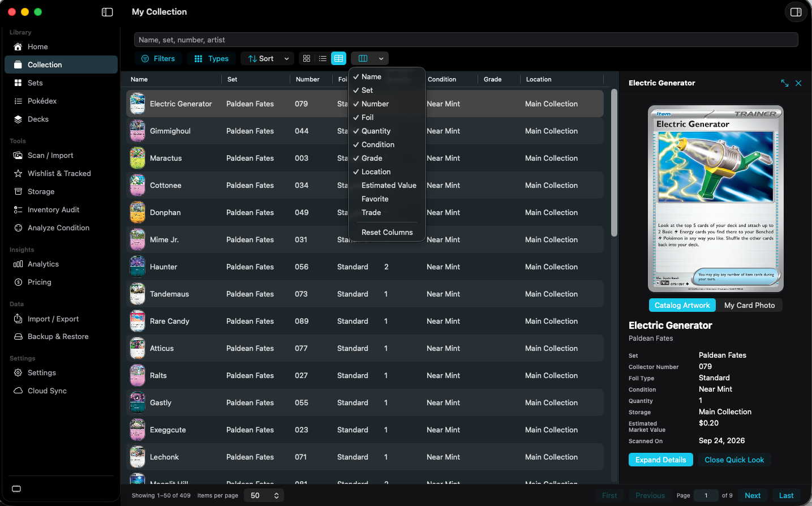This screenshot has height=506, width=812.
Task: Open the Types filter
Action: [x=211, y=58]
